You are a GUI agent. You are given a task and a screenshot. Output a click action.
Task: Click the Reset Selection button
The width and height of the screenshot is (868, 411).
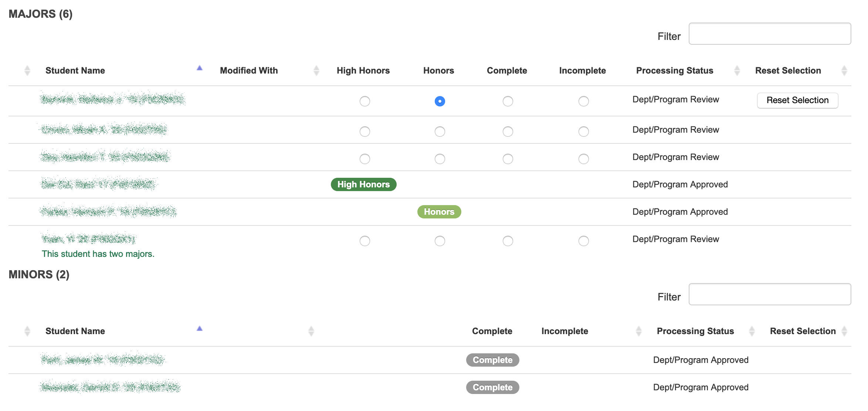[x=797, y=100]
